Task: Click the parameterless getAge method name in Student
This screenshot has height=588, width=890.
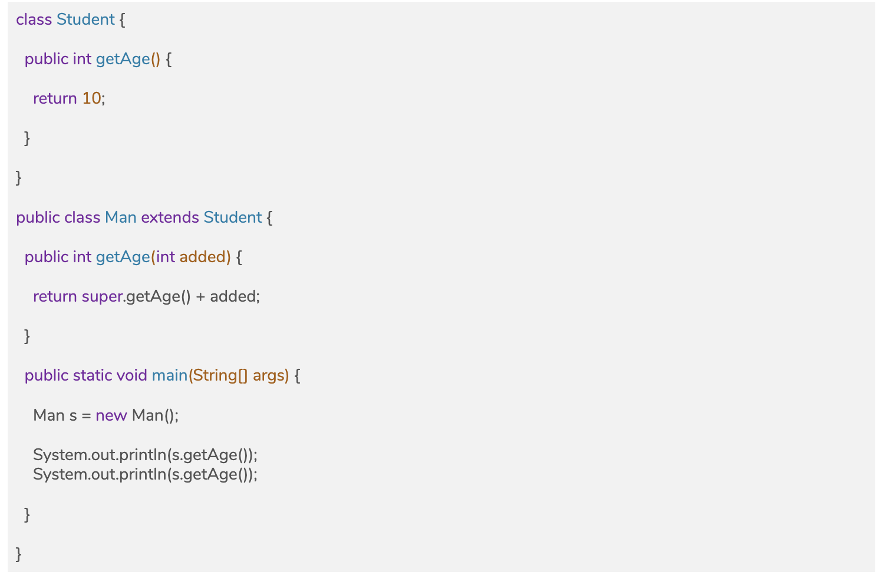Action: (x=123, y=59)
